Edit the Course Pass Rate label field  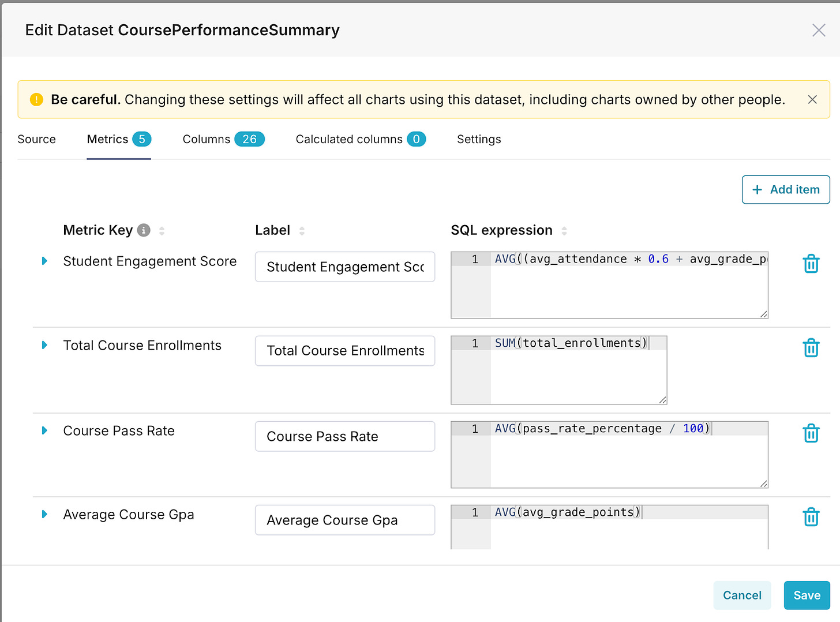point(344,436)
